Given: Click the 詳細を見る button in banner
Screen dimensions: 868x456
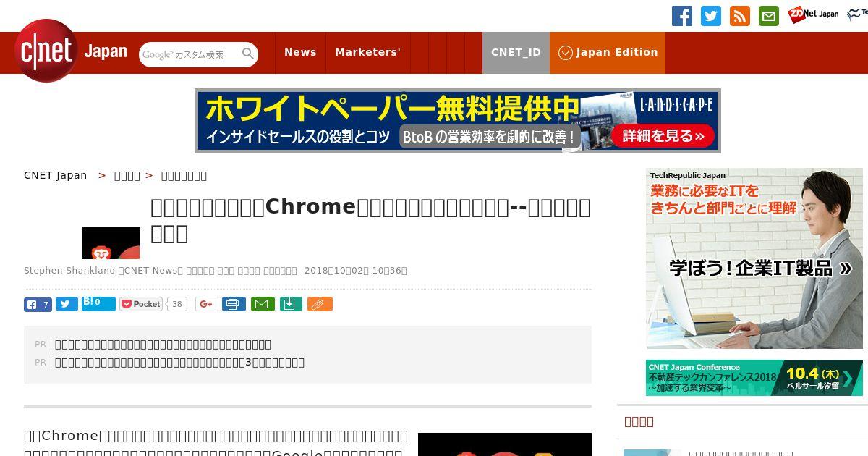Looking at the screenshot, I should coord(663,136).
